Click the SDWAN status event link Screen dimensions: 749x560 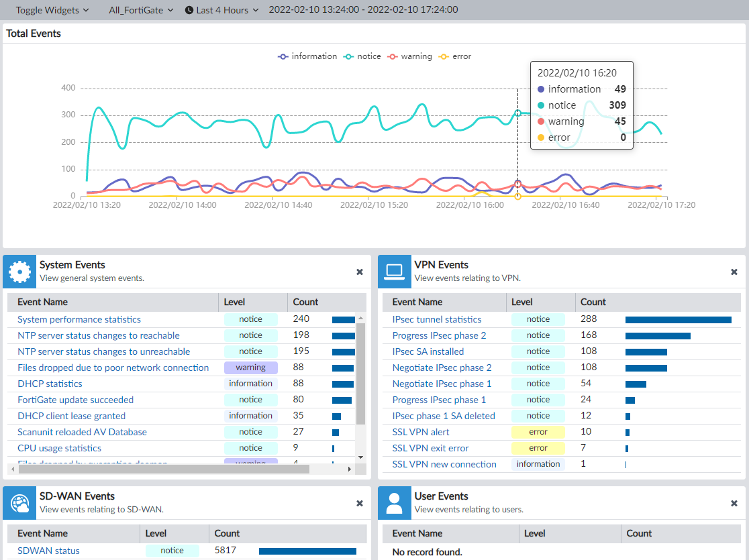tap(48, 551)
